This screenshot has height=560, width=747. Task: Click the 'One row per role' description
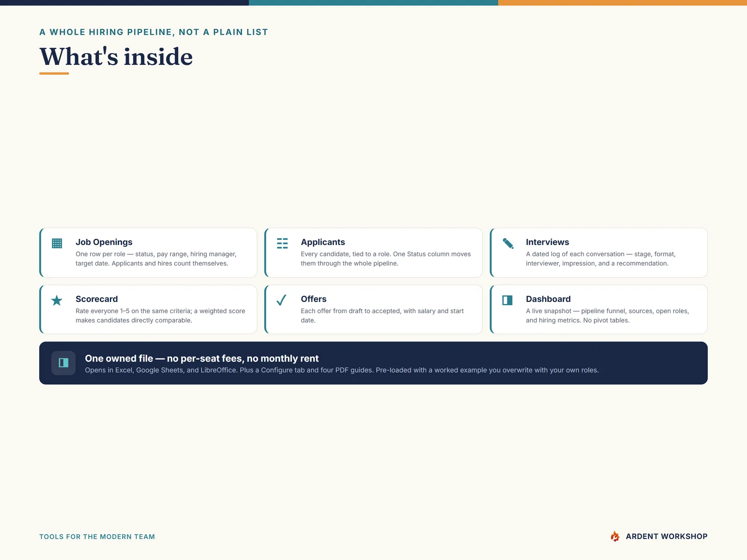pos(156,259)
